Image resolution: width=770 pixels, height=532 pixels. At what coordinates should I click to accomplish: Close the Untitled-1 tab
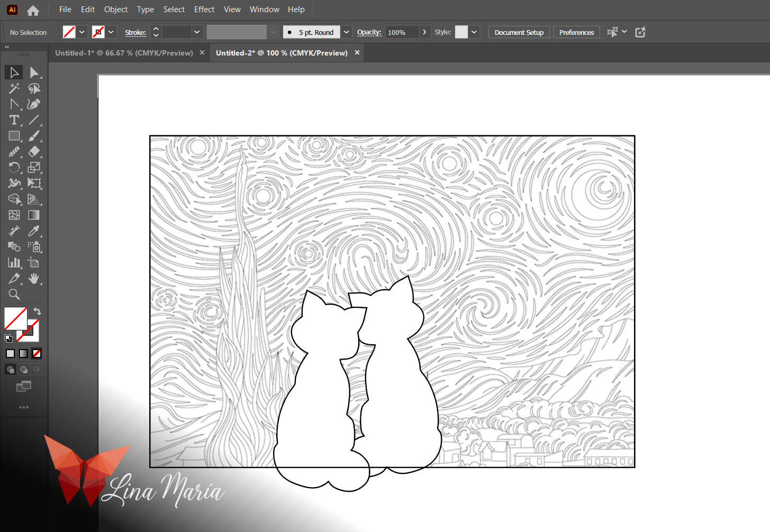pos(202,53)
